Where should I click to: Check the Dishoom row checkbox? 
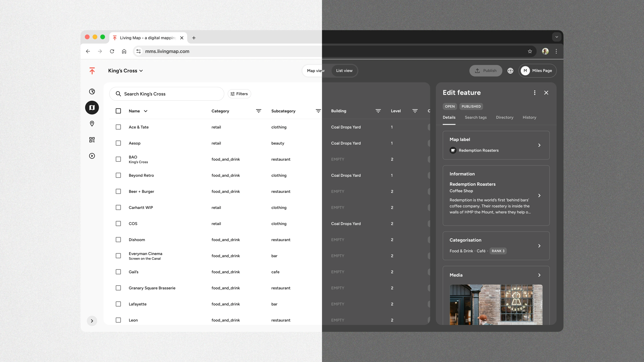(118, 240)
